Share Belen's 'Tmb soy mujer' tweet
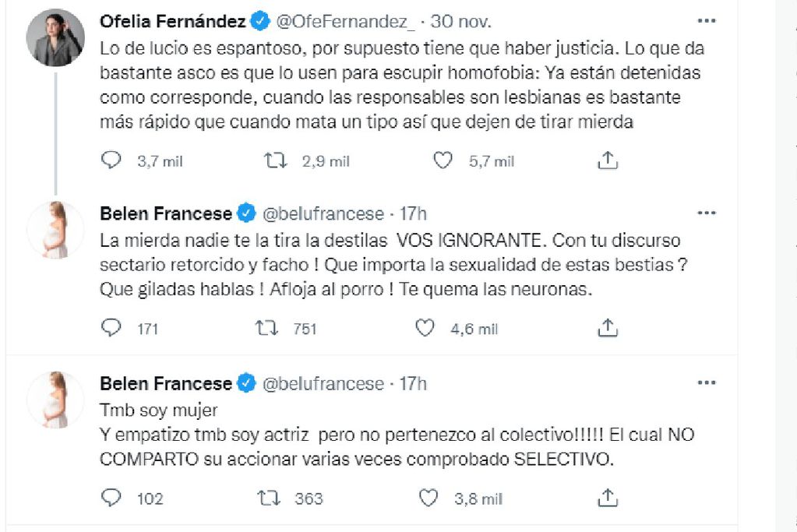 pos(608,498)
